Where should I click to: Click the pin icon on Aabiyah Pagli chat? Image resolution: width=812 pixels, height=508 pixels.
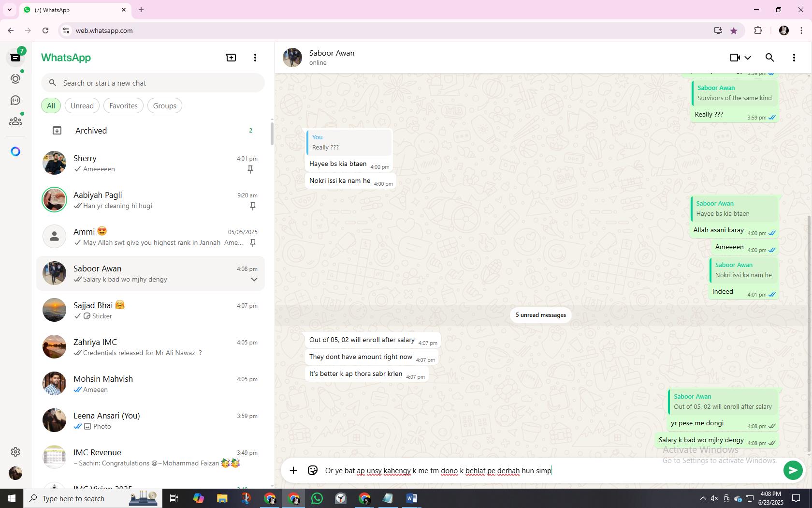click(x=252, y=206)
